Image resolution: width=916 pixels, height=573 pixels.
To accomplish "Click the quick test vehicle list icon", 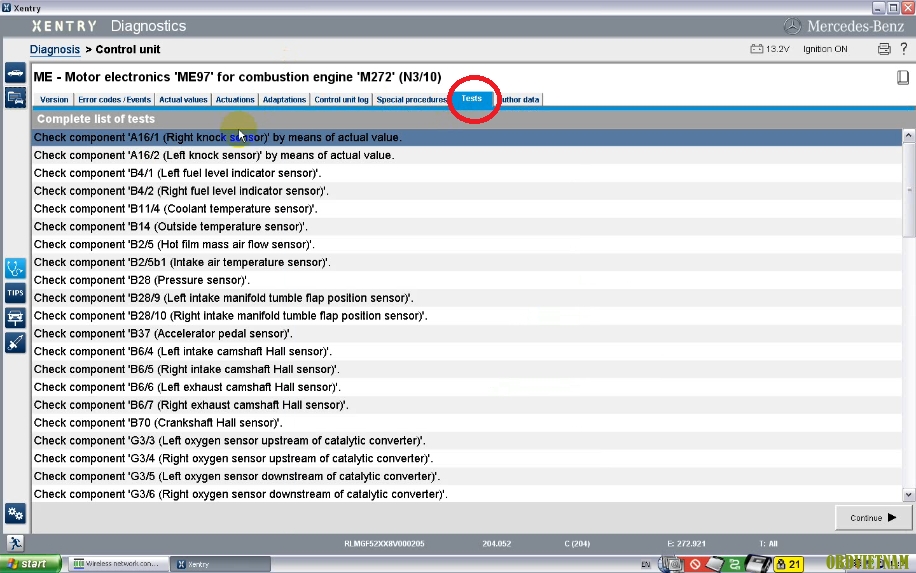I will [15, 97].
